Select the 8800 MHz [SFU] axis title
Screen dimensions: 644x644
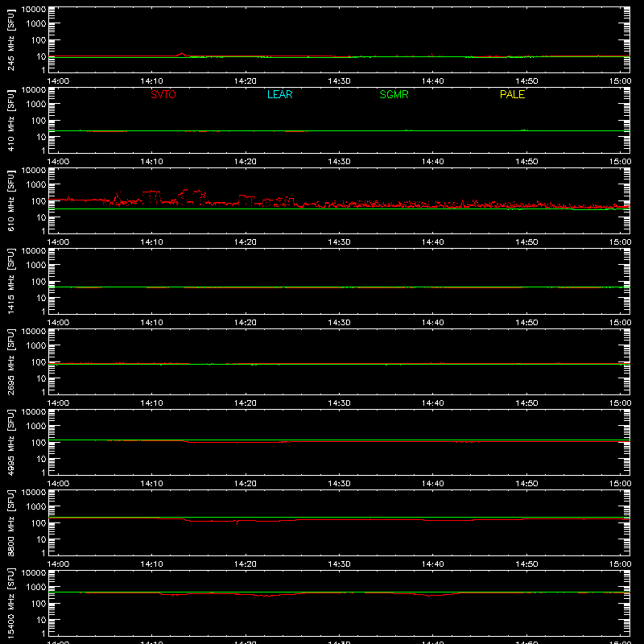coord(10,522)
